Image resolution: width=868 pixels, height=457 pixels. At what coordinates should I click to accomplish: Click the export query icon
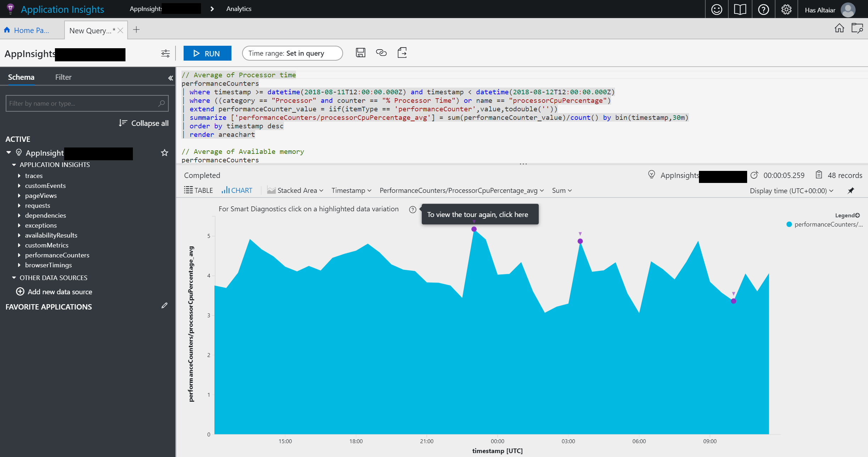tap(402, 53)
